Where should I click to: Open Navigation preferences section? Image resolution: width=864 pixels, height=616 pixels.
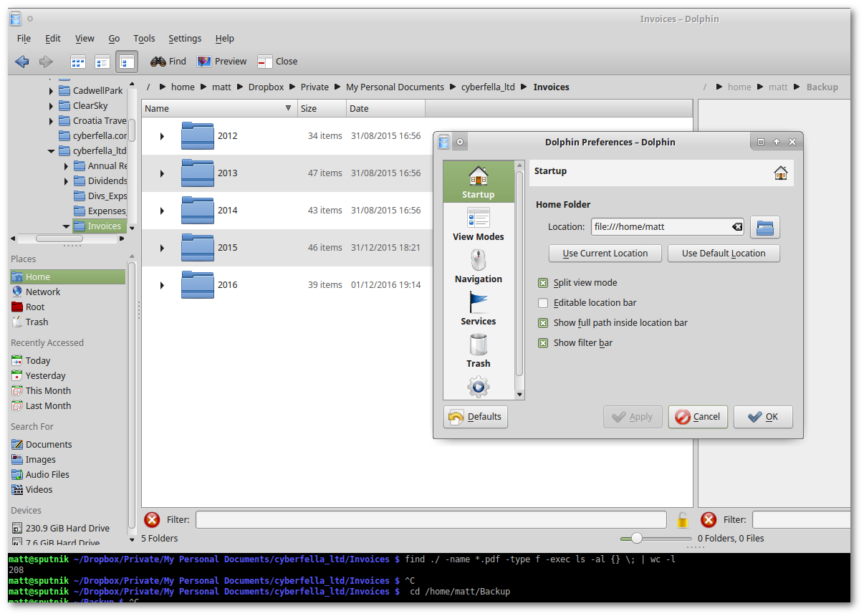coord(479,266)
